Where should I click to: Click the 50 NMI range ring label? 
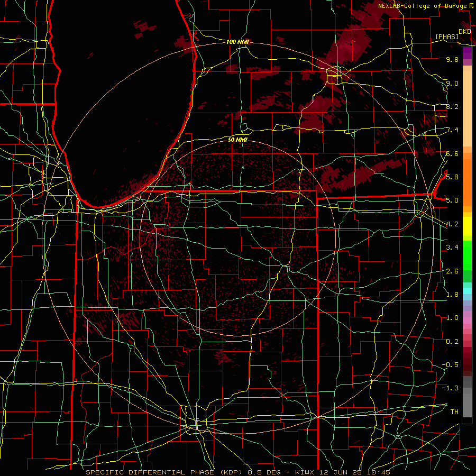237,140
